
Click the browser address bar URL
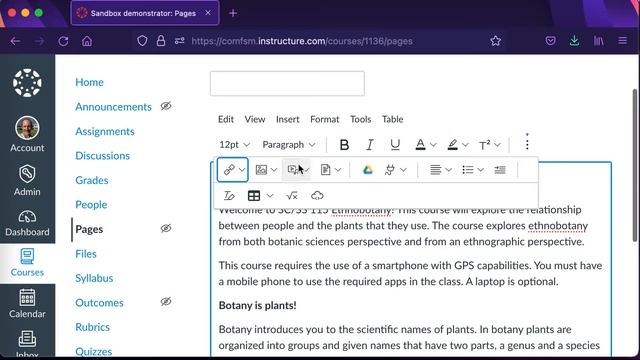302,41
